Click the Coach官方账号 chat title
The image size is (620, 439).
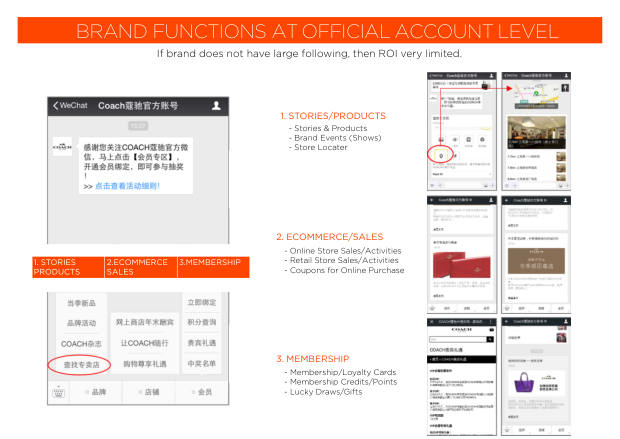point(138,106)
